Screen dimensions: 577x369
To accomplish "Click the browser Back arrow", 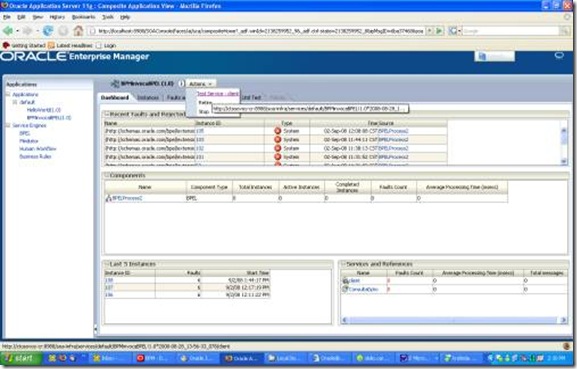I will click(8, 31).
